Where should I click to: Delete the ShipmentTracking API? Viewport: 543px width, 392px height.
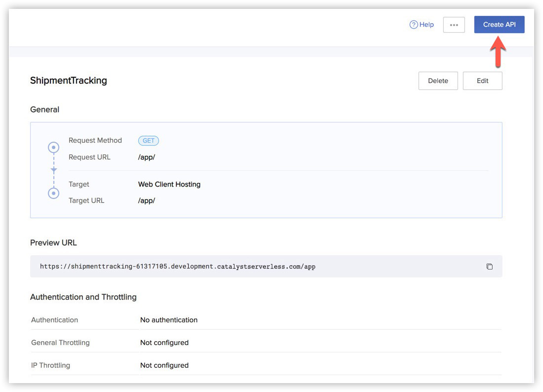[438, 81]
